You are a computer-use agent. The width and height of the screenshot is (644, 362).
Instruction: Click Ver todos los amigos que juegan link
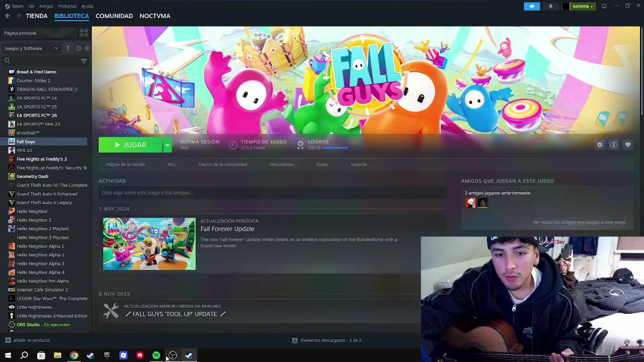(x=580, y=222)
